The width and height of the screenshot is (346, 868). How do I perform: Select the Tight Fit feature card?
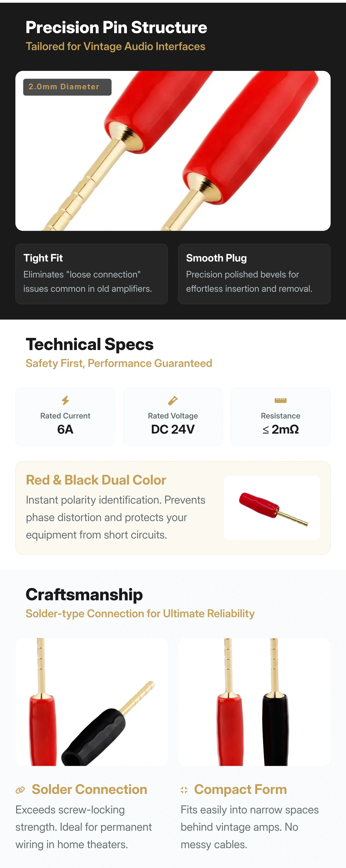[91, 274]
